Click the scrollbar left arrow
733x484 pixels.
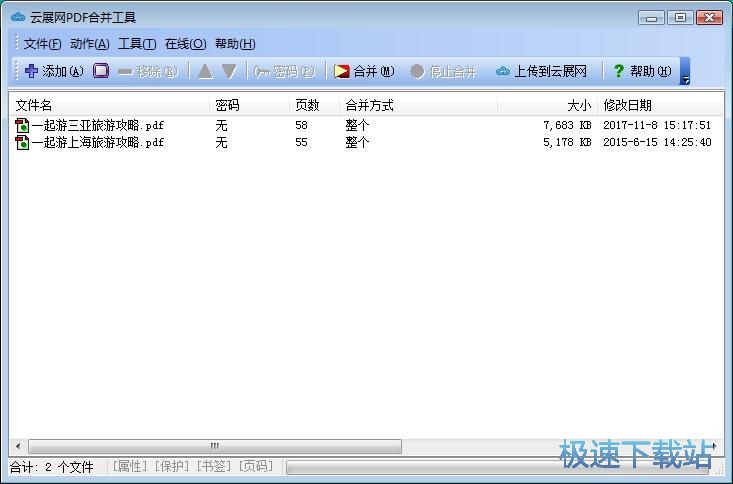[x=18, y=446]
